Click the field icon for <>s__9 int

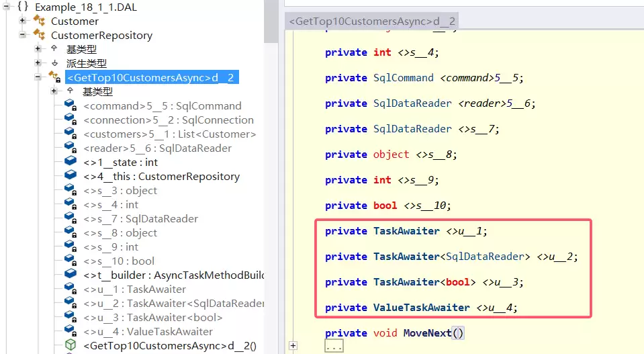click(x=71, y=246)
